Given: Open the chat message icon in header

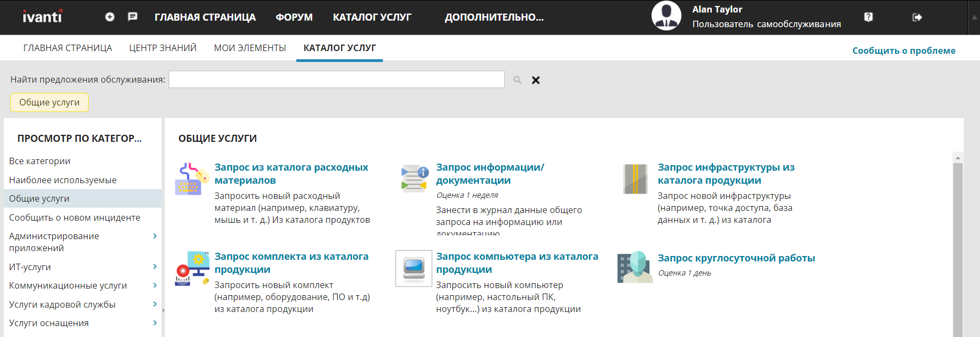Looking at the screenshot, I should 133,17.
